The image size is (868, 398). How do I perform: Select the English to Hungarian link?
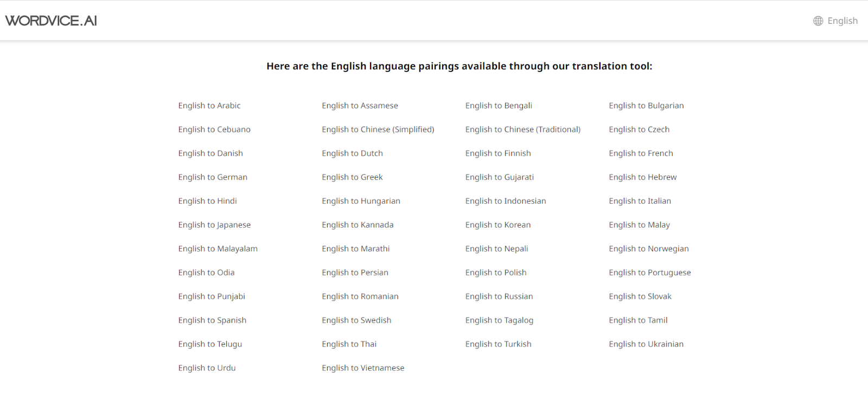tap(361, 201)
